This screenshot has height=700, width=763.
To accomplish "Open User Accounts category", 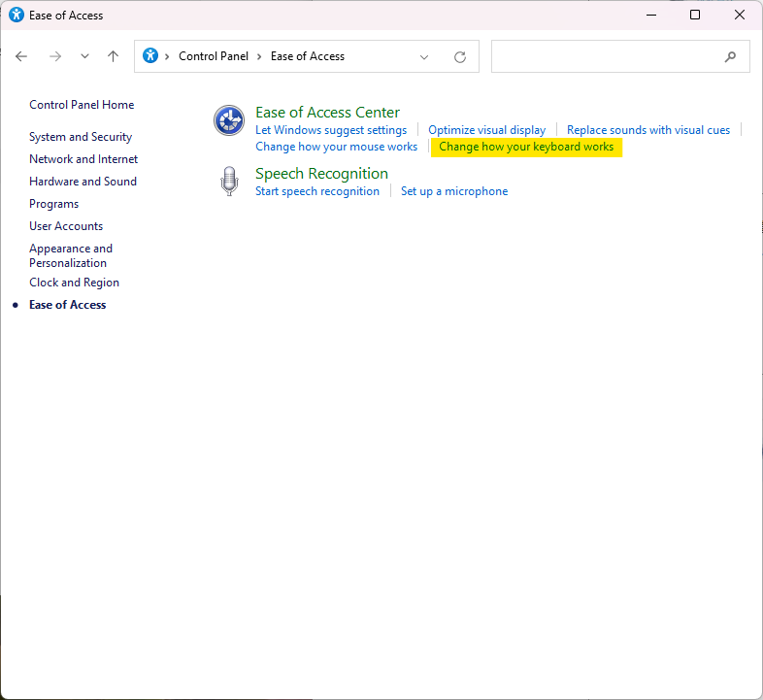I will (66, 226).
